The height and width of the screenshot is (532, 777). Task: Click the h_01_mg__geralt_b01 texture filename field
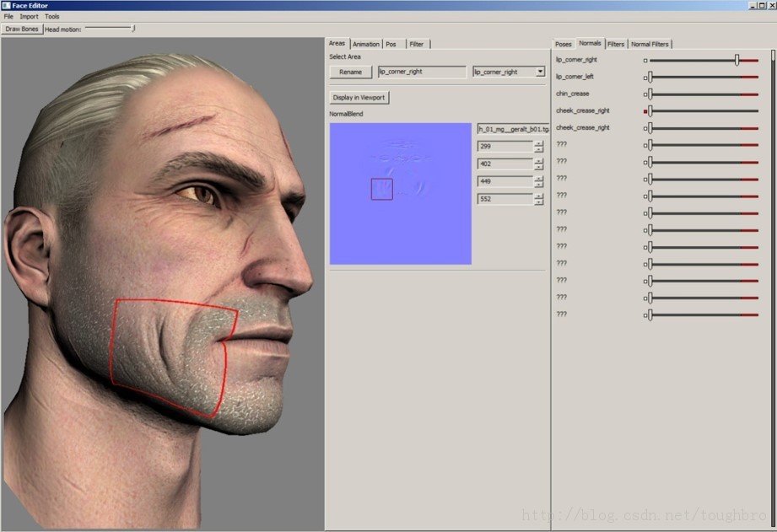coord(514,129)
